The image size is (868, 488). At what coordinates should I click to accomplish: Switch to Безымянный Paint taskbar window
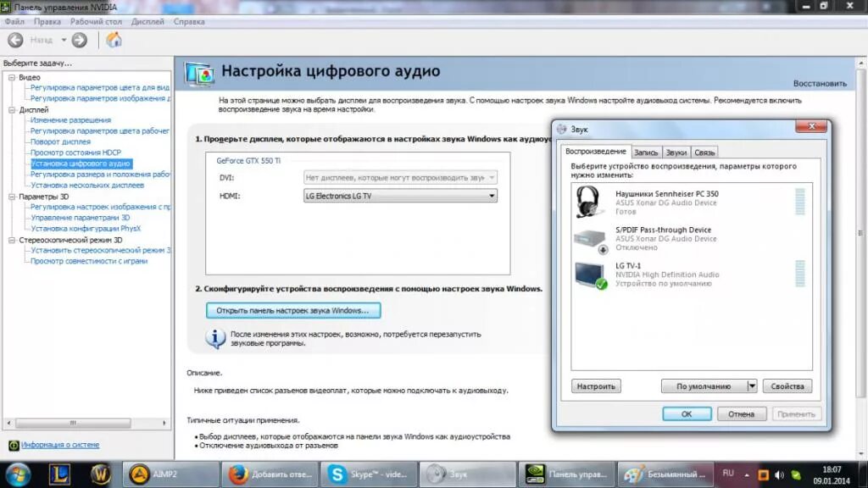(x=665, y=474)
